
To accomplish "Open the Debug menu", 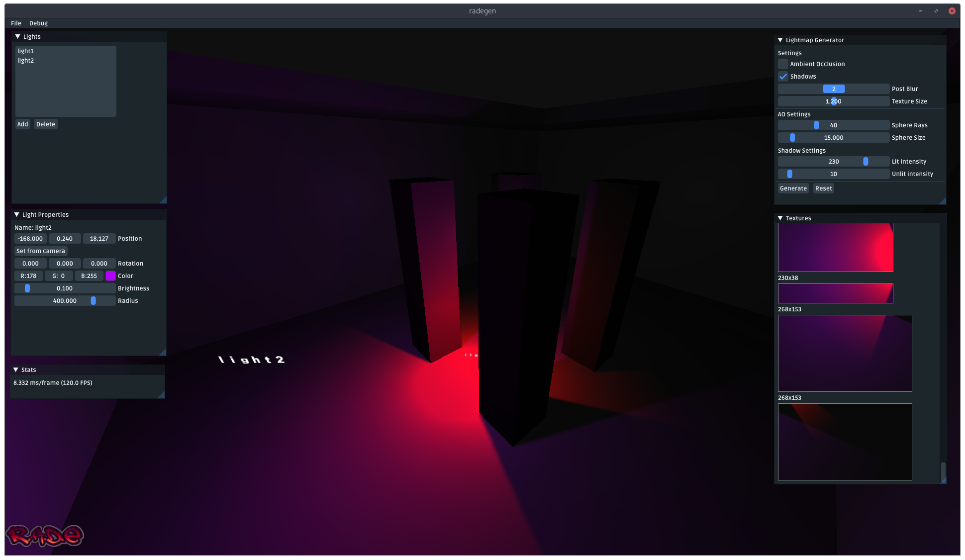I will click(38, 23).
